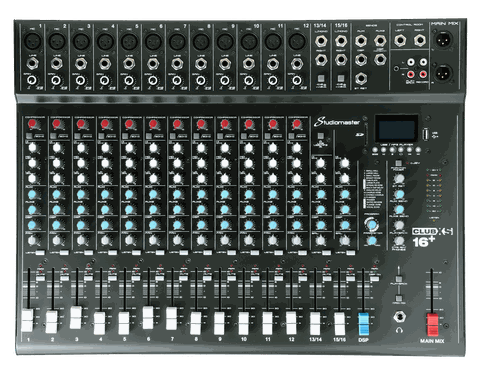480x374 pixels.
Task: Click the MAIN MIX heading above XLR outputs
Action: point(444,24)
